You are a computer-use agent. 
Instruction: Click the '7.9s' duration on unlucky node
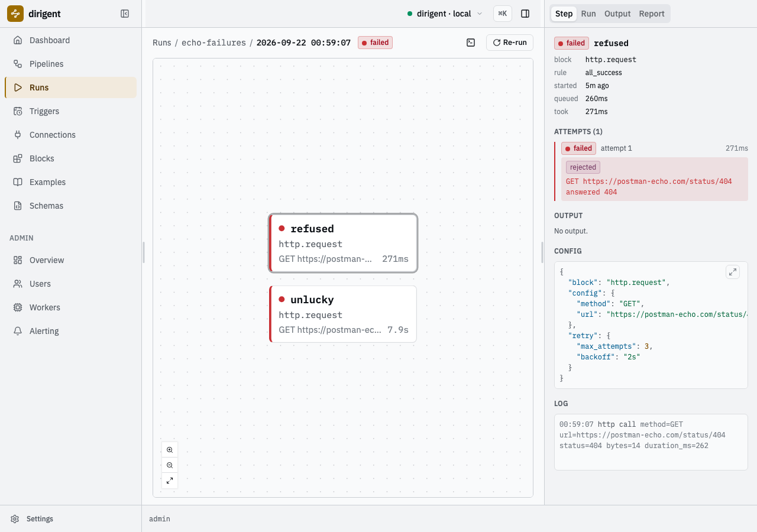pos(398,330)
